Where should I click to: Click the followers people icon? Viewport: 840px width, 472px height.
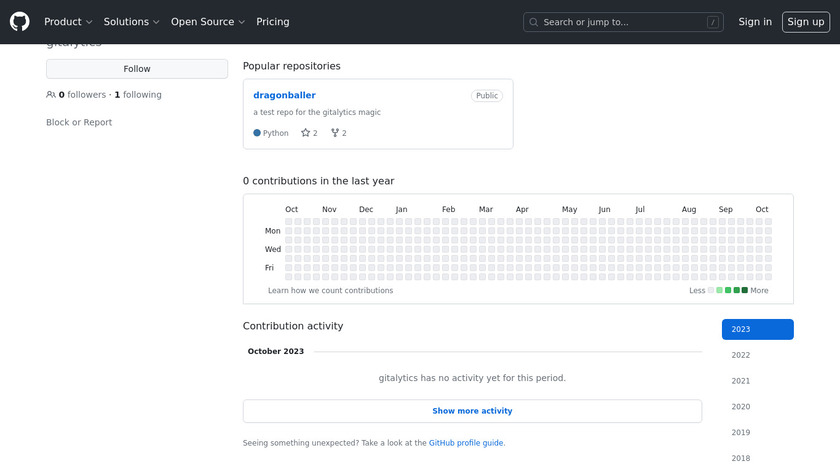tap(51, 95)
